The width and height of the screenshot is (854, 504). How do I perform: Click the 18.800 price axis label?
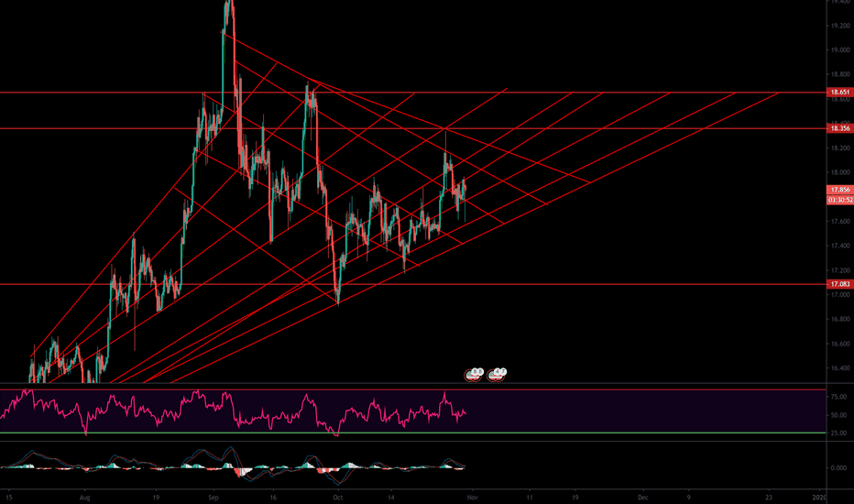[840, 74]
